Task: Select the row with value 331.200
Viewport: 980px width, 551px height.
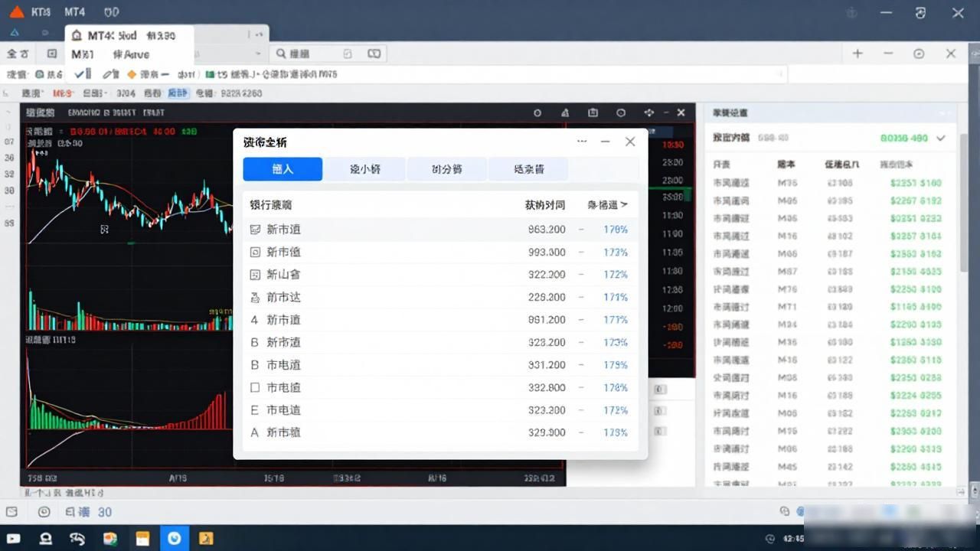Action: (440, 365)
